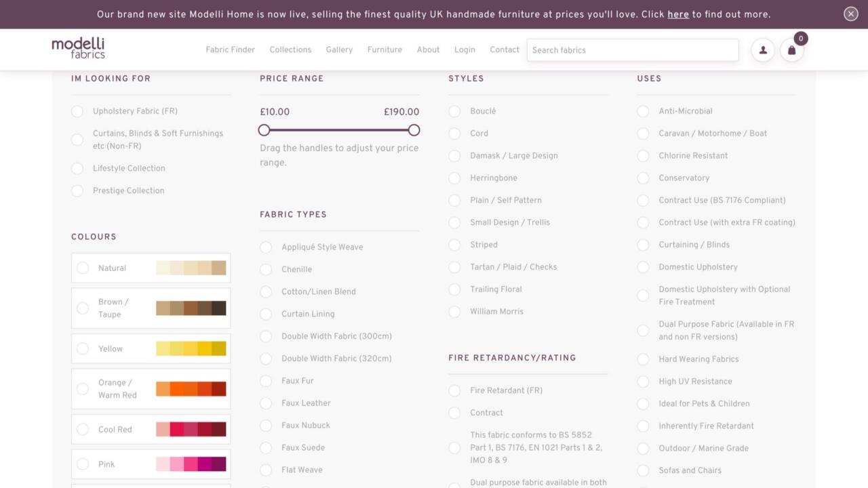This screenshot has height=488, width=868.
Task: Tick Outdoor / Marine Grade use
Action: click(x=643, y=448)
